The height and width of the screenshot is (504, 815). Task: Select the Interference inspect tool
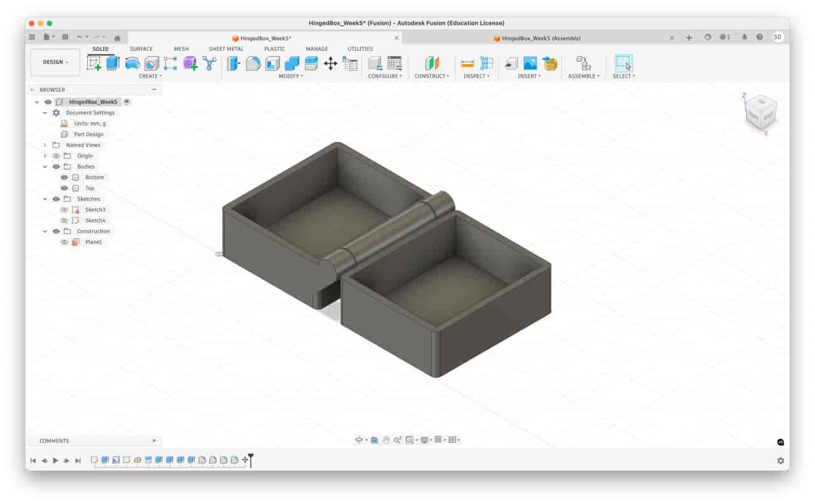tap(487, 63)
